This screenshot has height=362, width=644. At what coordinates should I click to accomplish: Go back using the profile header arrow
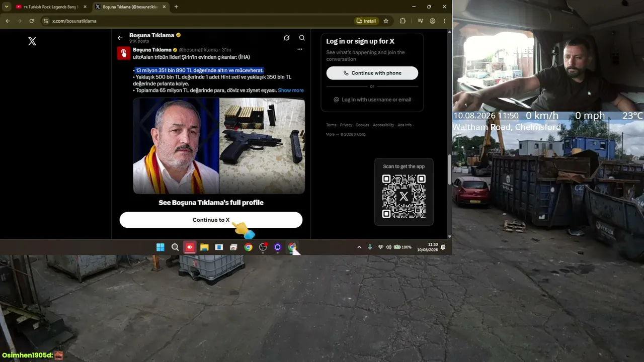coord(120,38)
